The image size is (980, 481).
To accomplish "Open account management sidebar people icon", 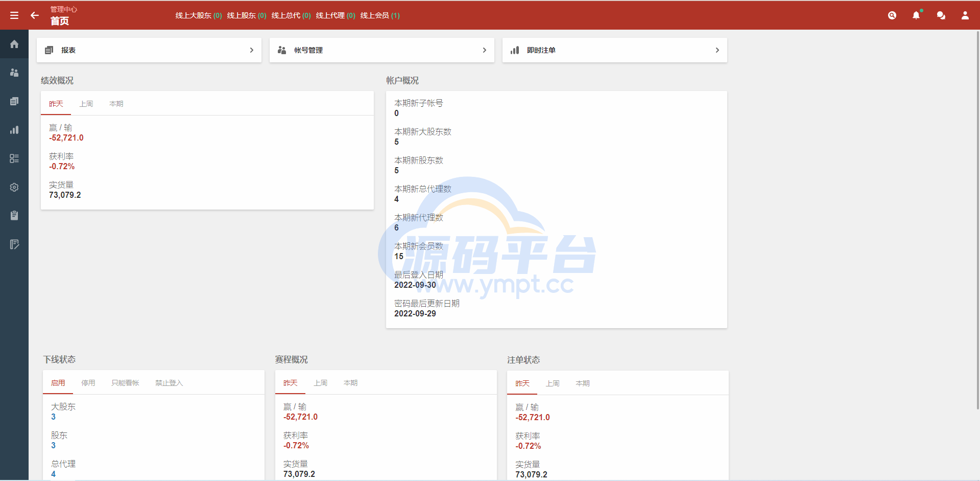I will [x=14, y=73].
